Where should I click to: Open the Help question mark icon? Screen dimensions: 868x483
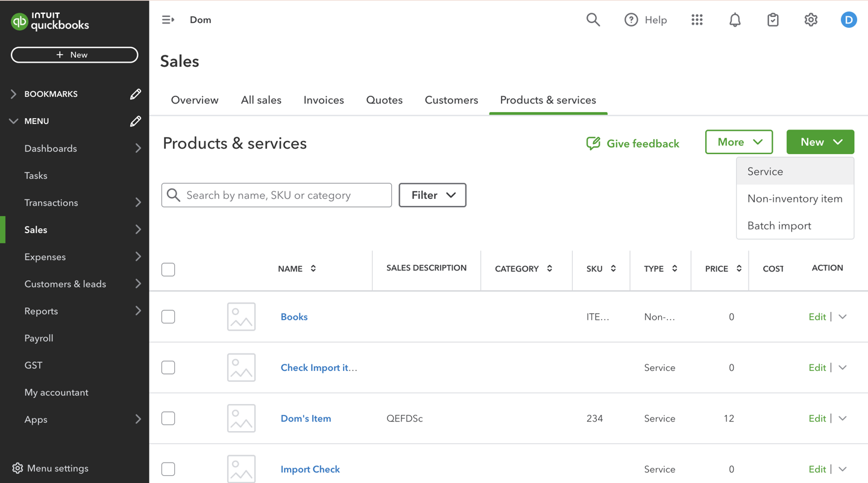(631, 20)
